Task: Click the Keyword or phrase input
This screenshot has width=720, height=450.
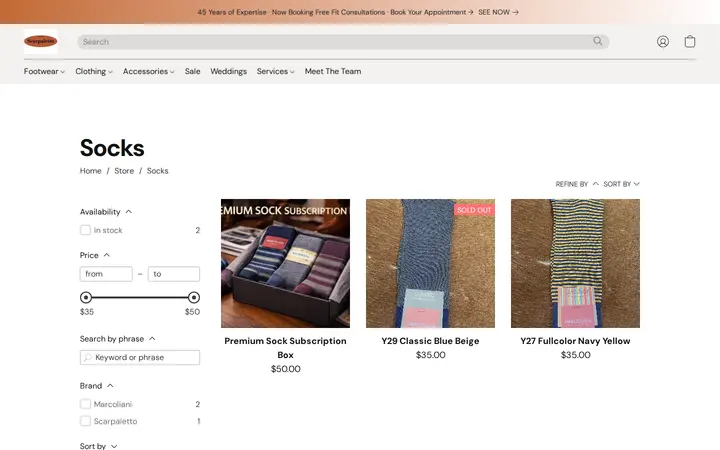Action: [x=140, y=358]
